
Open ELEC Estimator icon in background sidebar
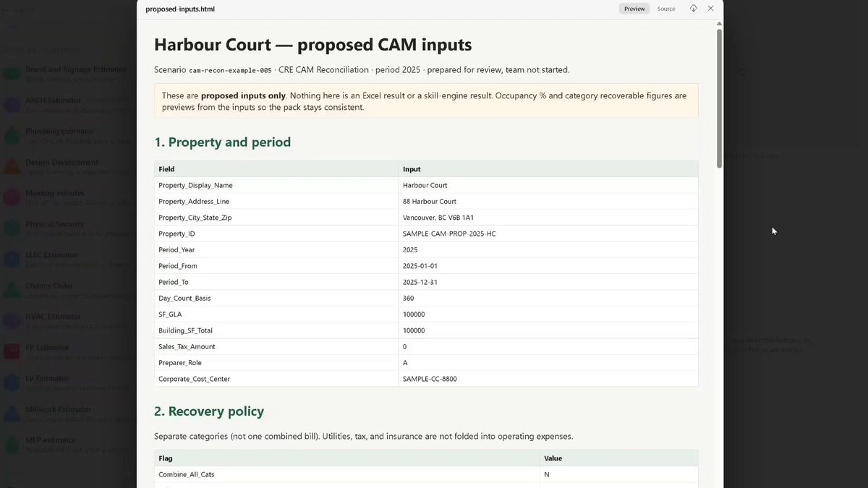tap(12, 259)
